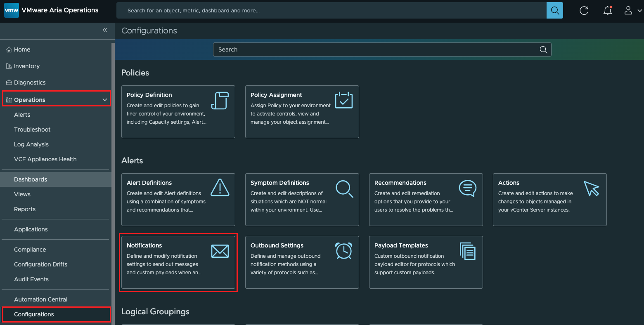Focus the global search input field
Viewport: 644px width, 325px height.
[x=331, y=10]
